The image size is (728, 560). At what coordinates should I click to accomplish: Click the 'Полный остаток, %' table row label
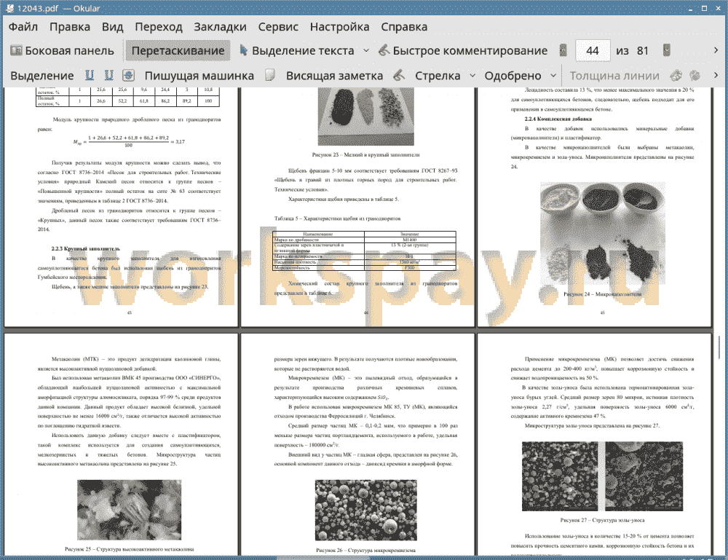click(x=52, y=100)
